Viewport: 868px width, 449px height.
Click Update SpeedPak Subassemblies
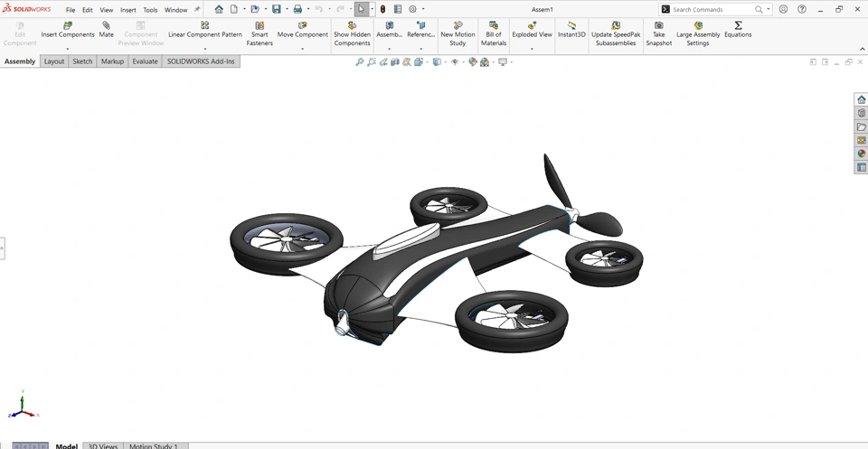coord(616,33)
